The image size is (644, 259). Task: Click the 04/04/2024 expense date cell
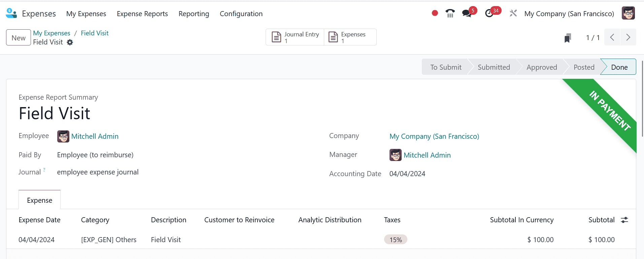tap(36, 240)
